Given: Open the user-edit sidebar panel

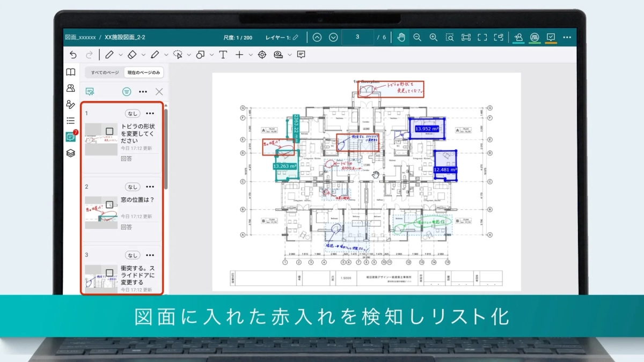Looking at the screenshot, I should tap(70, 104).
